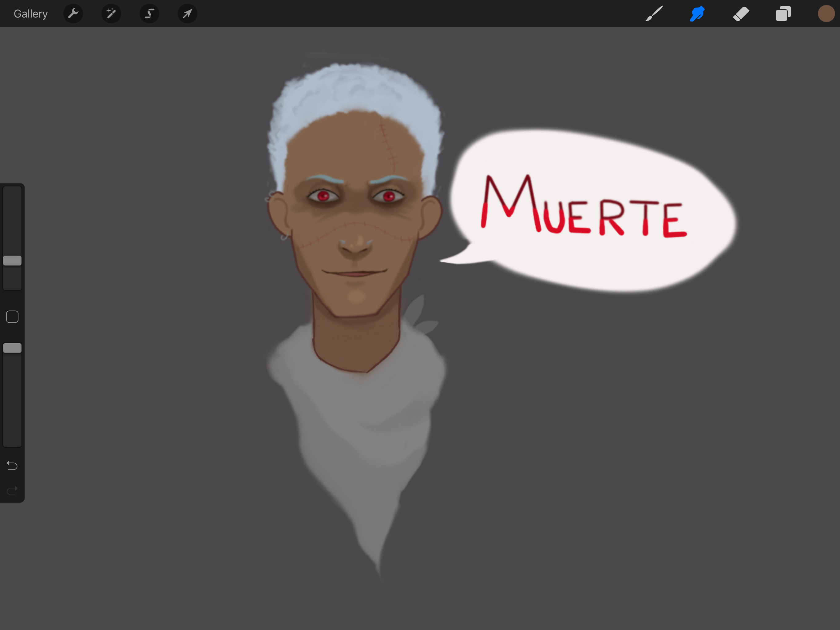Screen dimensions: 840x630
Task: Click the brush opacity slider handle
Action: (x=12, y=348)
